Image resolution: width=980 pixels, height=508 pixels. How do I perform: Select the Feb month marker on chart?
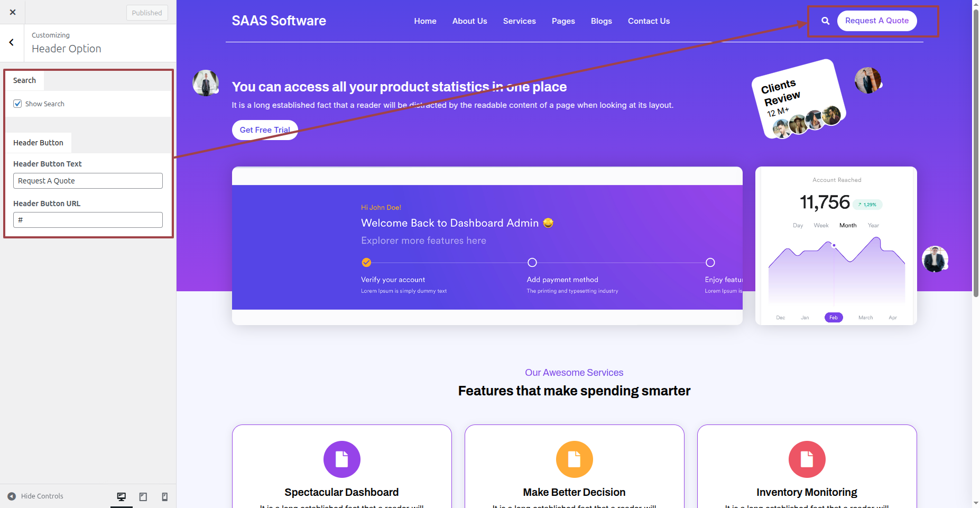coord(833,318)
